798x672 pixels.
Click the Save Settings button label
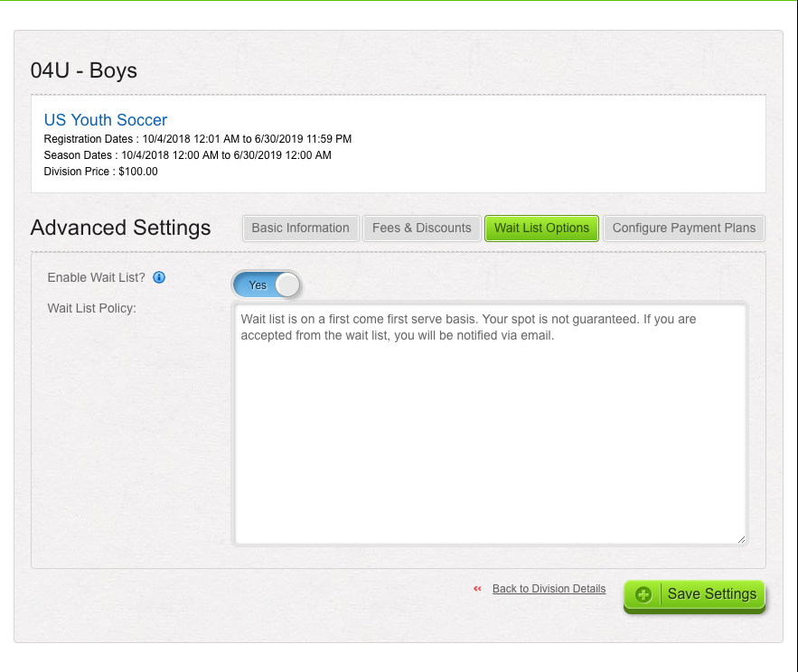(x=712, y=593)
